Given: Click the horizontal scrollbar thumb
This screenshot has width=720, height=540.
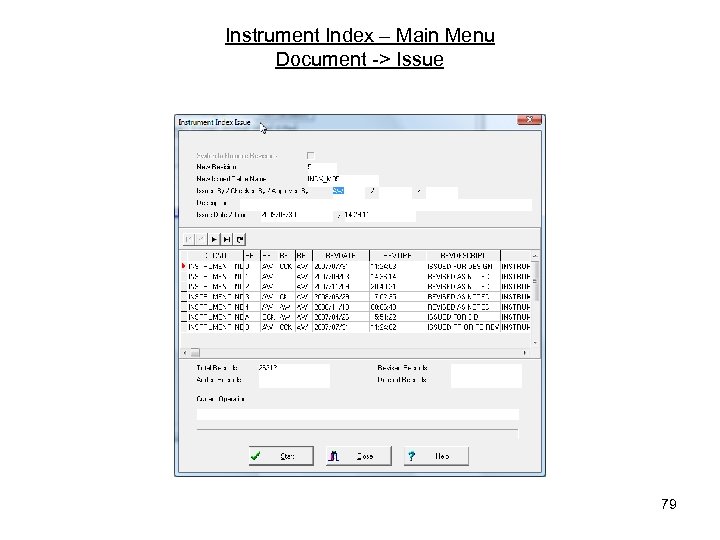Looking at the screenshot, I should tap(195, 353).
